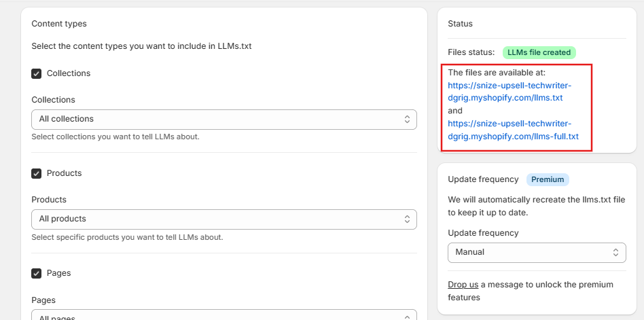Click the chevron arrows in All collections field
Viewport: 644px width, 320px height.
tap(407, 119)
